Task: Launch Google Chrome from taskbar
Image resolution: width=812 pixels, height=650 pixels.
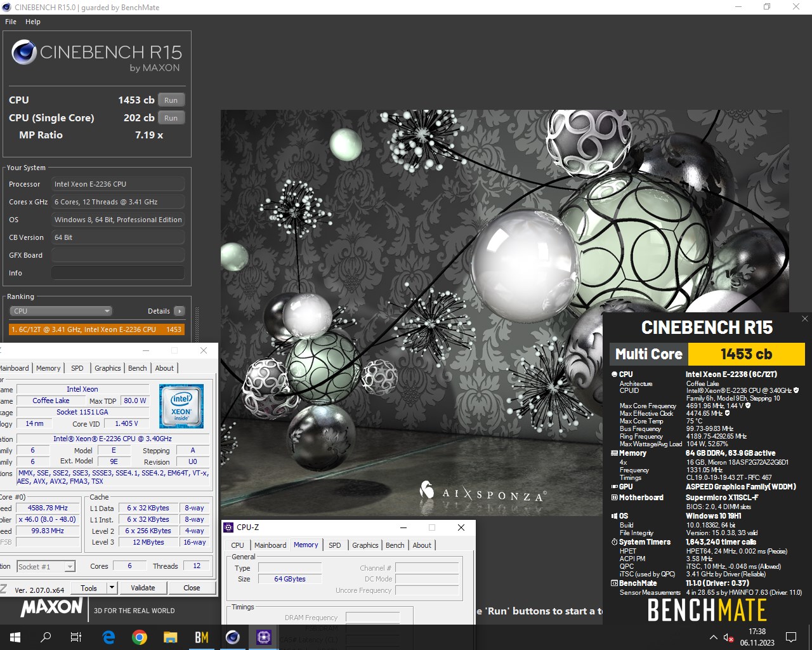Action: click(140, 637)
